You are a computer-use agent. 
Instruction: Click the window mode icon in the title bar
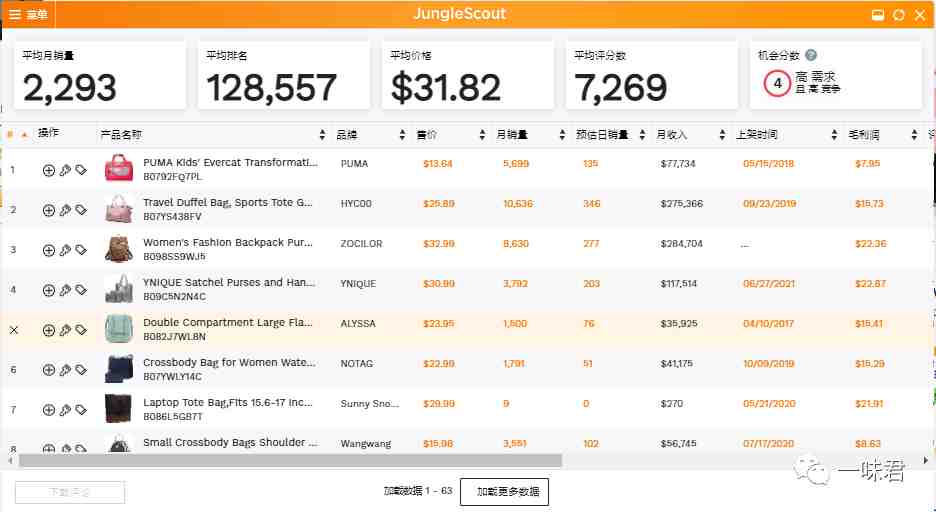878,15
